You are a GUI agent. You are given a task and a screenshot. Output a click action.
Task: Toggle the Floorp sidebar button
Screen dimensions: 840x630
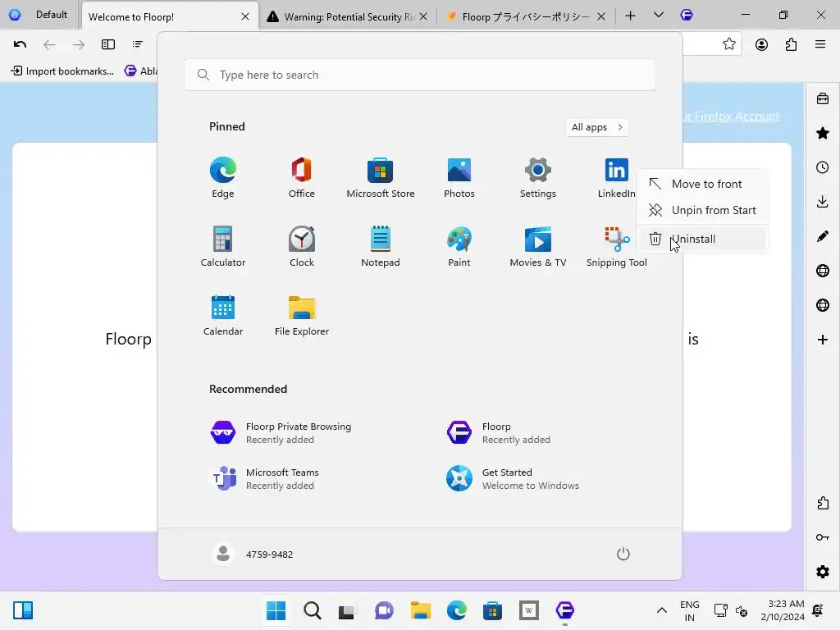pyautogui.click(x=108, y=44)
